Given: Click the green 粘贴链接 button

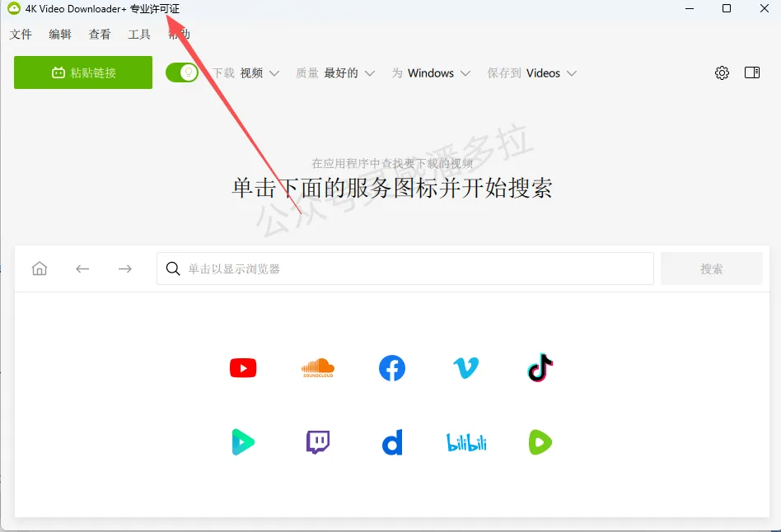Looking at the screenshot, I should click(x=83, y=72).
